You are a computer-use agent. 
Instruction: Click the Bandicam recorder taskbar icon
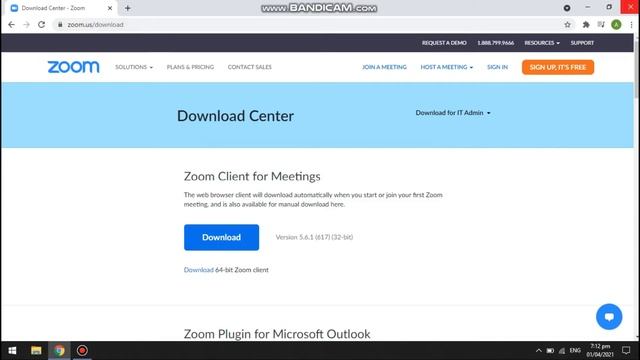[82, 350]
